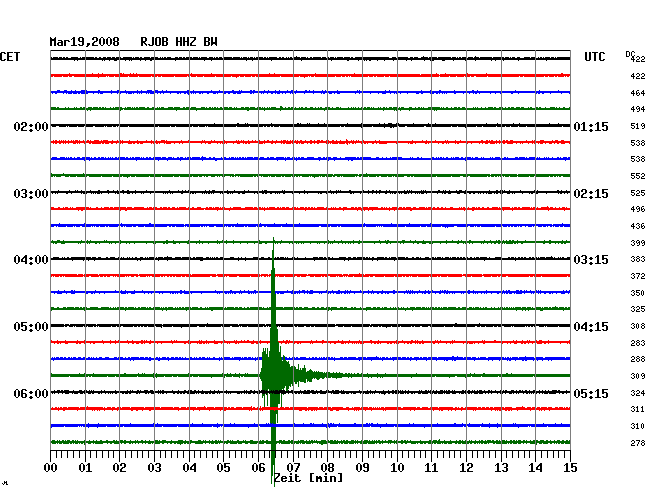This screenshot has height=494, width=650.
Task: Select minute tick label 03
Action: coord(154,468)
